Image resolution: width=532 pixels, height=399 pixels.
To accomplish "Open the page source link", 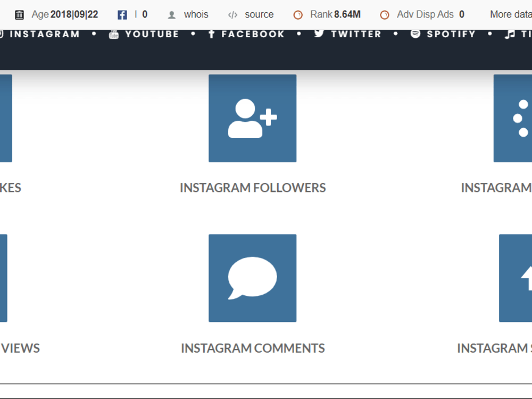I will pyautogui.click(x=259, y=14).
